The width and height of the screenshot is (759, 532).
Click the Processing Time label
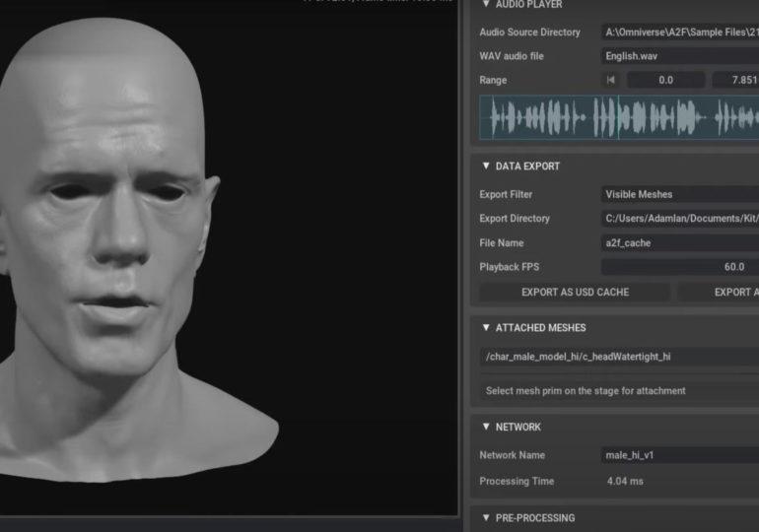click(x=517, y=481)
